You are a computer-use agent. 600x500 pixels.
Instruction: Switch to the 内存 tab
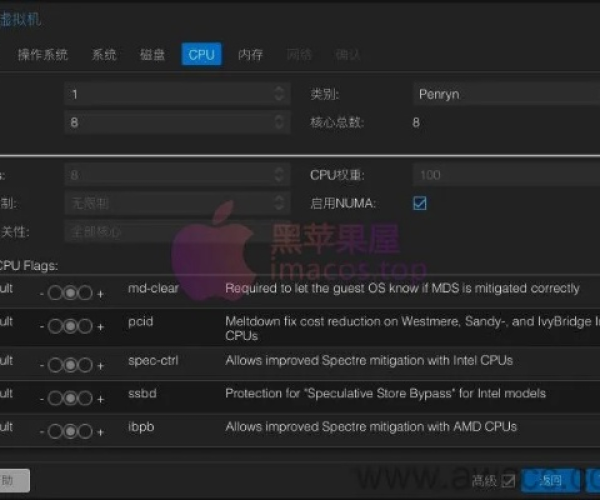(250, 55)
